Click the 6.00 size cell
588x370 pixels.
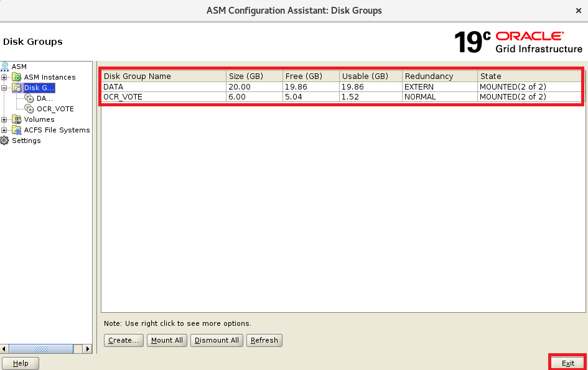click(254, 97)
